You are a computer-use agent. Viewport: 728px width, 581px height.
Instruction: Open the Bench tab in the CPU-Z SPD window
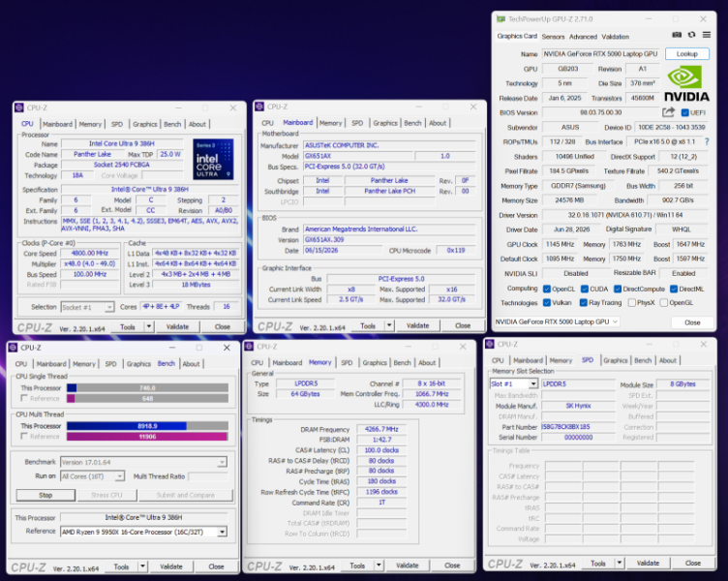tap(643, 360)
